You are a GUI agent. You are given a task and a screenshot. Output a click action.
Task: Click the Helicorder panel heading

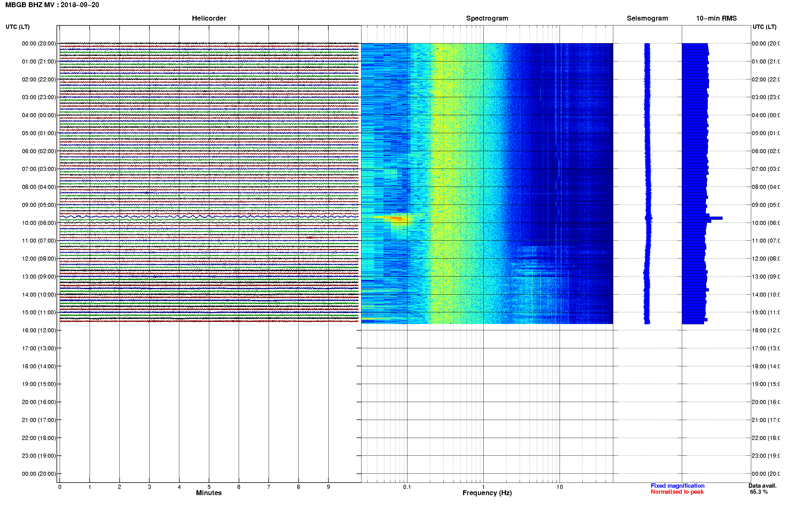[x=209, y=19]
